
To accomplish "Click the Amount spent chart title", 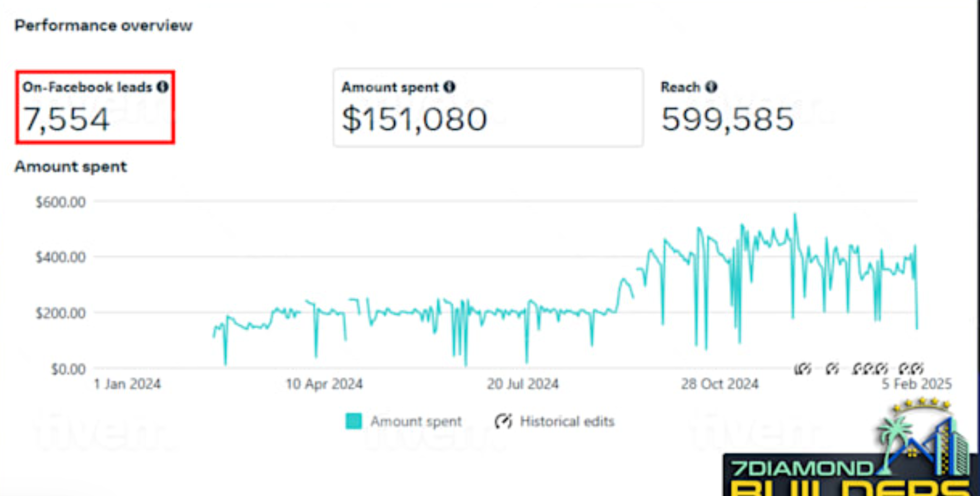I will click(x=71, y=166).
